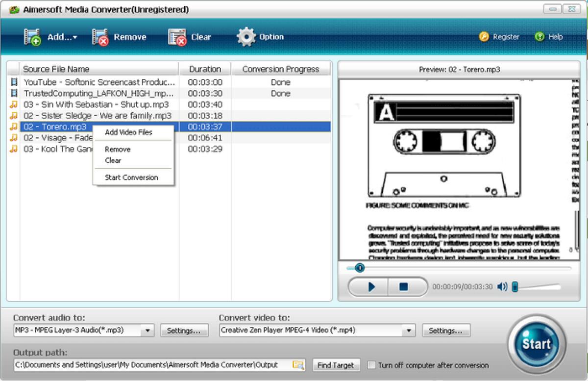Choose Start Conversion from the context menu
This screenshot has height=381, width=588.
tap(132, 177)
